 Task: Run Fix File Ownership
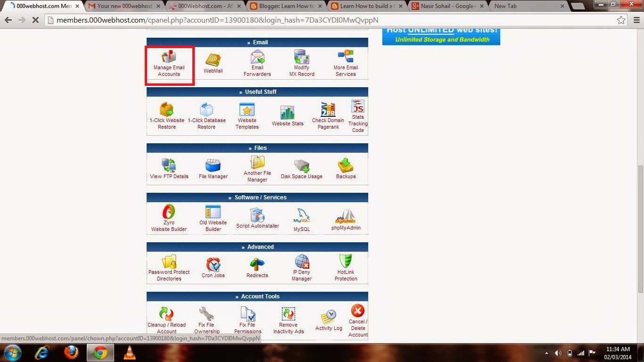(x=206, y=320)
